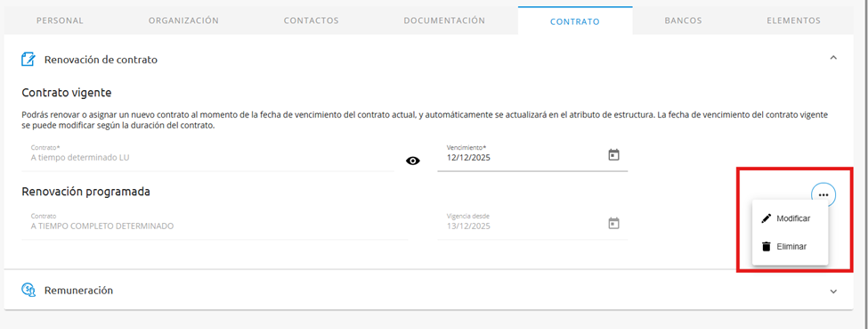This screenshot has height=329, width=868.
Task: Expand the Remuneración section
Action: [833, 292]
